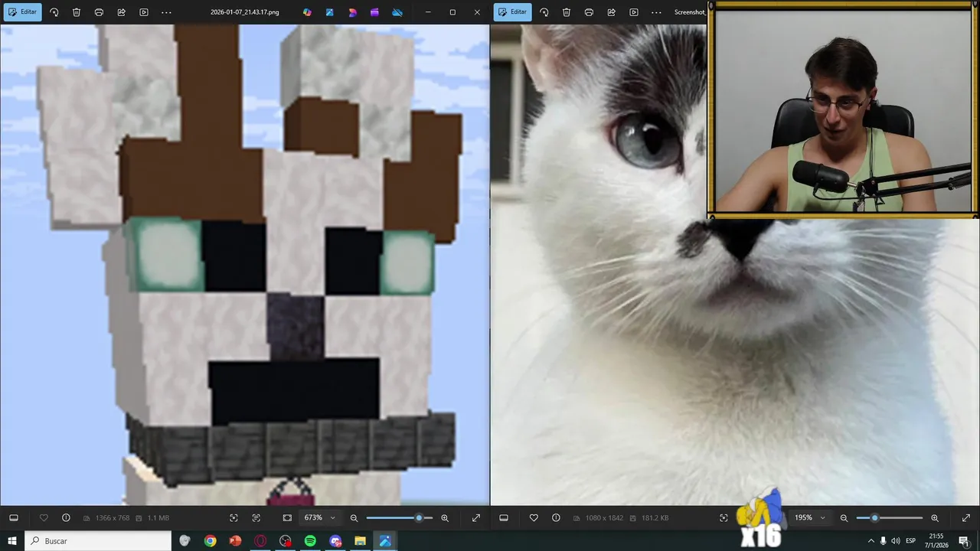980x551 pixels.
Task: Click the scan text icon left window
Action: 256,518
